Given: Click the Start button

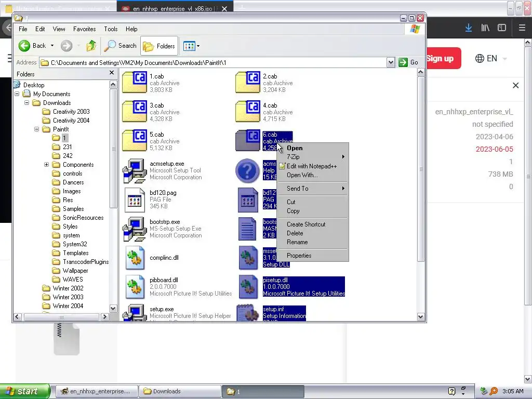Looking at the screenshot, I should click(25, 391).
